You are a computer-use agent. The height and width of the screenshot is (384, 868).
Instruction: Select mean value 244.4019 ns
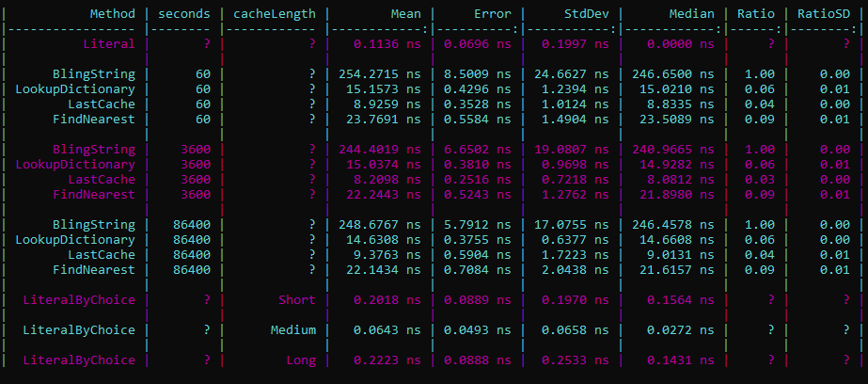380,149
